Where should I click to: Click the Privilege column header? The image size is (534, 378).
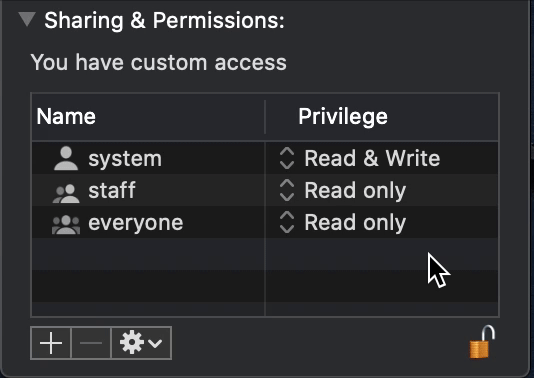point(343,117)
